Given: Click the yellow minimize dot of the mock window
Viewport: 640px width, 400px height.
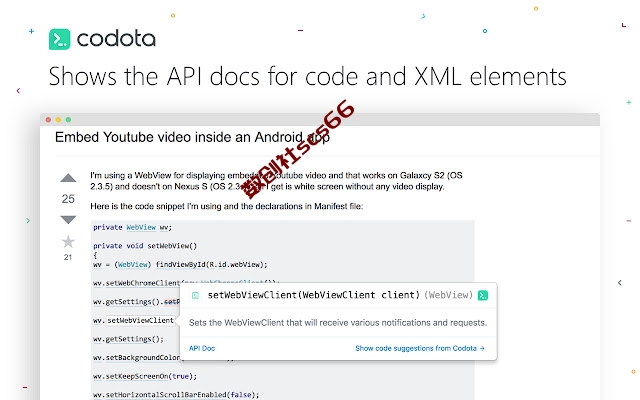Looking at the screenshot, I should [x=58, y=120].
